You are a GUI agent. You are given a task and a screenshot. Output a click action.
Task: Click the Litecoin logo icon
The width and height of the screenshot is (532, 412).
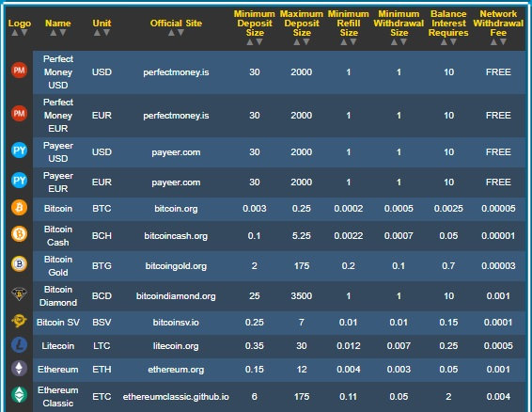pos(19,345)
